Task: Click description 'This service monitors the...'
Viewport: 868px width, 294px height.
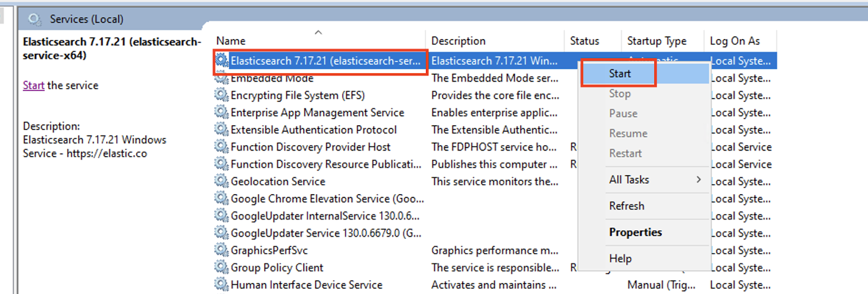Action: click(x=495, y=182)
